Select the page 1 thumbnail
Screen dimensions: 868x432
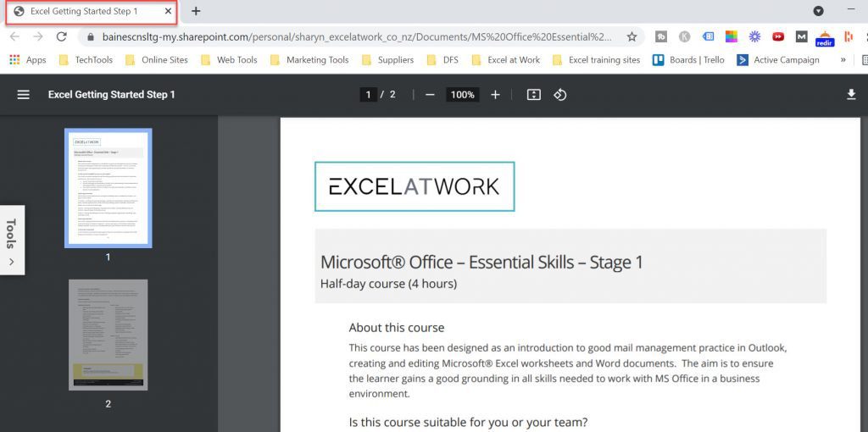click(x=108, y=188)
